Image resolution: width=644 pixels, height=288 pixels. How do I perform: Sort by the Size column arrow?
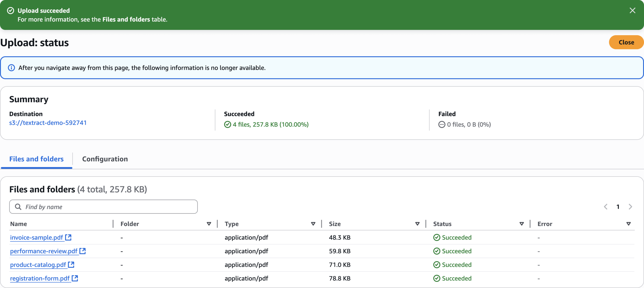[417, 224]
